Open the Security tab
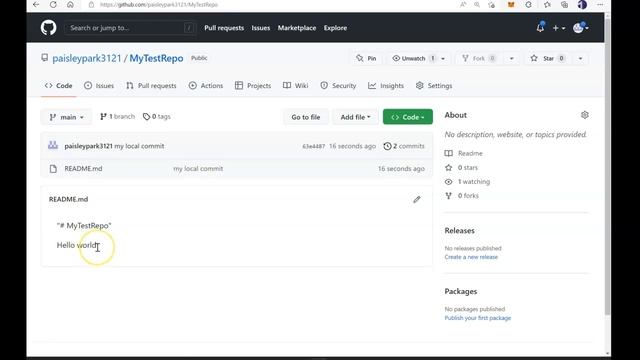Viewport: 640px width, 360px height. pyautogui.click(x=338, y=86)
